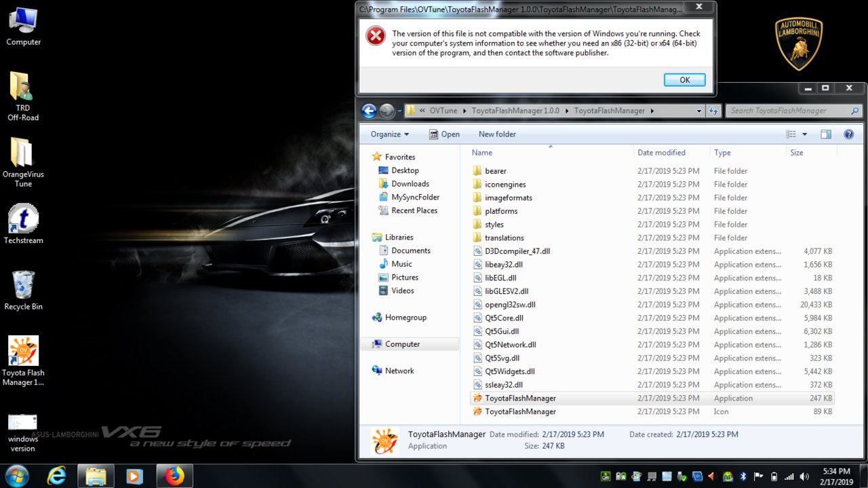This screenshot has width=868, height=488.
Task: Open the recent pages dropdown arrow
Action: [399, 111]
